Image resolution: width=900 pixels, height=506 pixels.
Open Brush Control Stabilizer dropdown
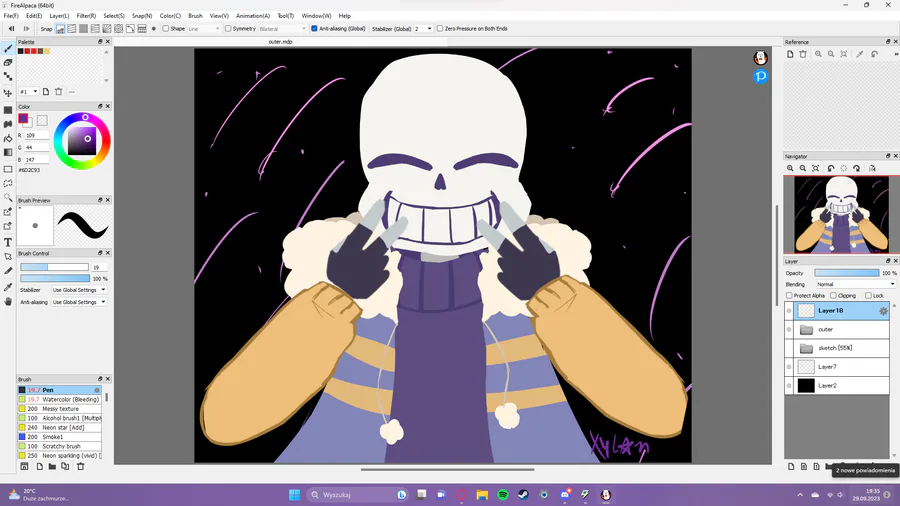coord(79,290)
